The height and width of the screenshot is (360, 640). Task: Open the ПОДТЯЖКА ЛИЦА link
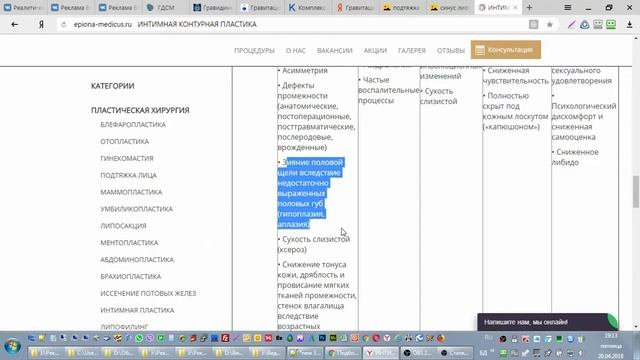129,175
